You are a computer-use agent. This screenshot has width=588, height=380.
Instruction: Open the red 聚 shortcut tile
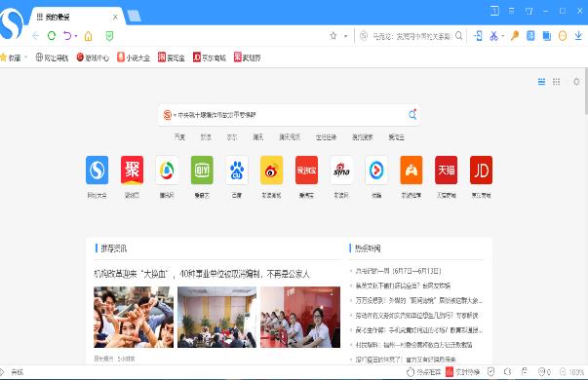[132, 171]
